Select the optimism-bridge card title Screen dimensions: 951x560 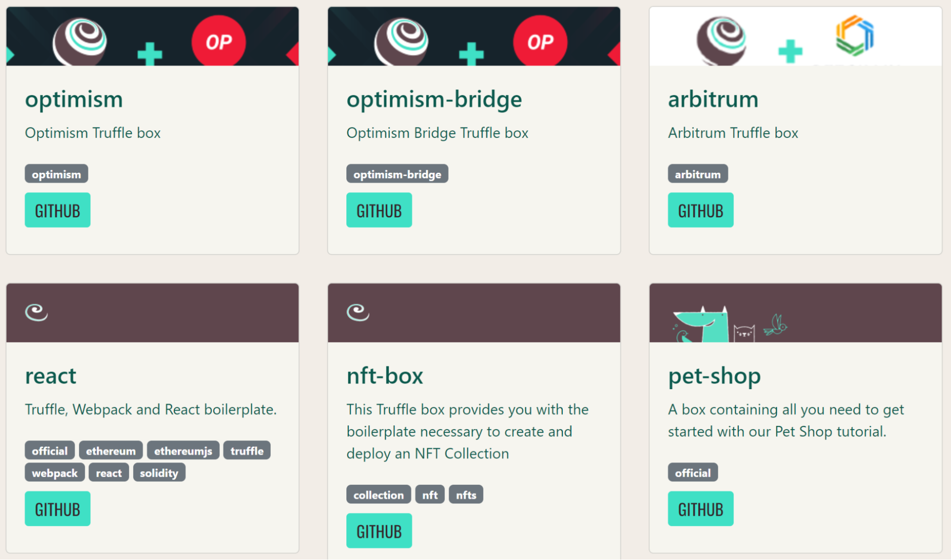click(434, 100)
